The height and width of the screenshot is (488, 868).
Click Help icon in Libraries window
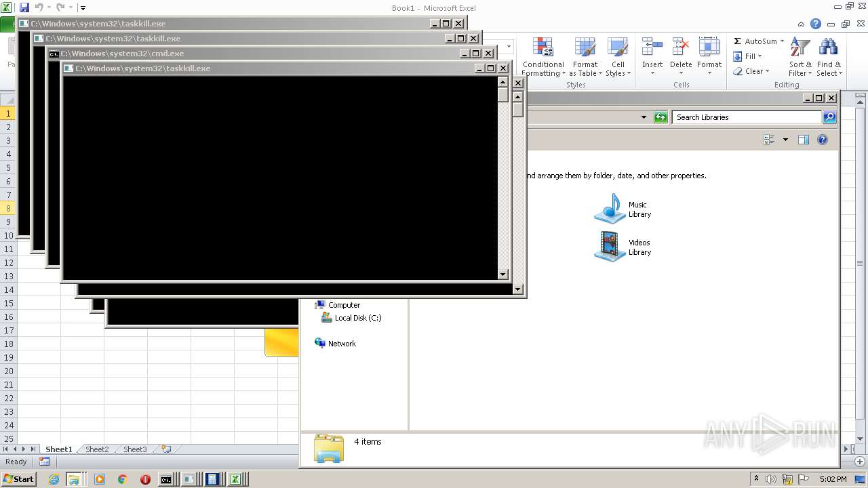[823, 140]
